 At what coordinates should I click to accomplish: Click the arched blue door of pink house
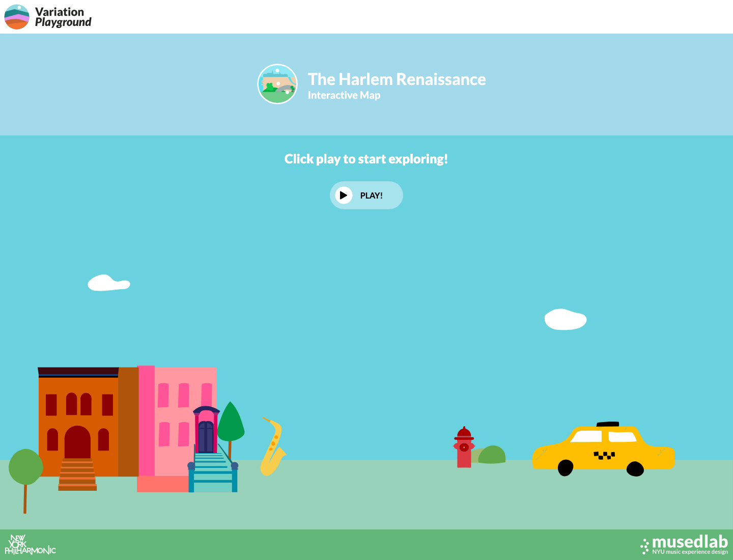pyautogui.click(x=206, y=437)
